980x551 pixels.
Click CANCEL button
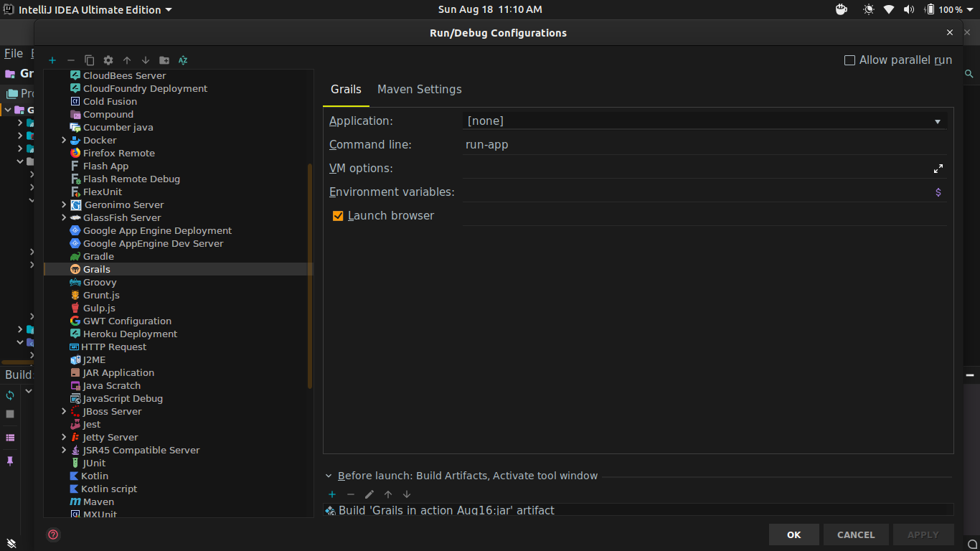tap(856, 534)
